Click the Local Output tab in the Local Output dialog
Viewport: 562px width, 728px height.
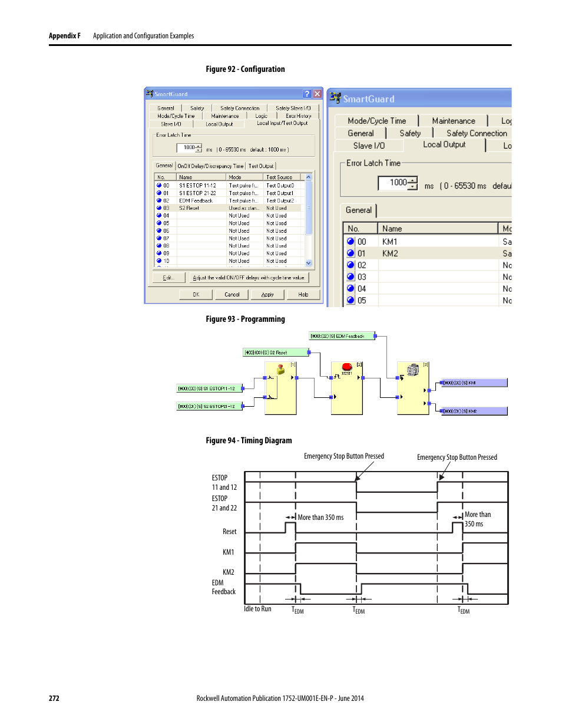[444, 144]
